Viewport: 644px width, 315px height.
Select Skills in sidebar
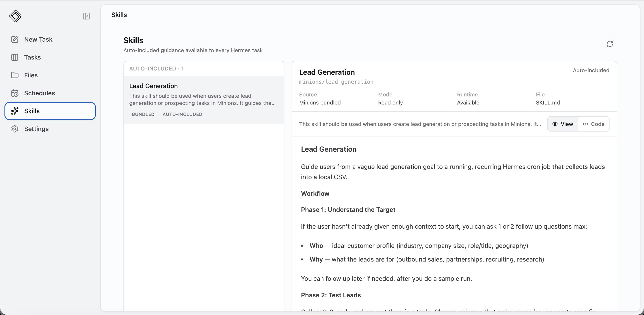coord(50,111)
